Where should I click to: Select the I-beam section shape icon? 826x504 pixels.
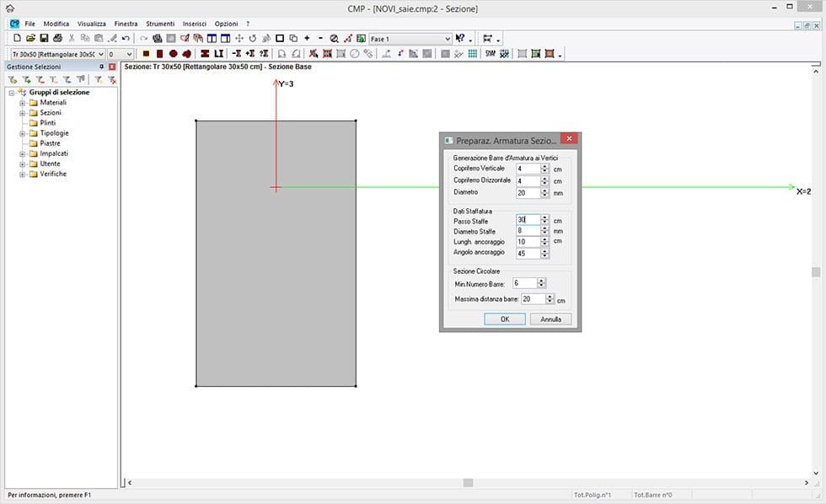[205, 54]
